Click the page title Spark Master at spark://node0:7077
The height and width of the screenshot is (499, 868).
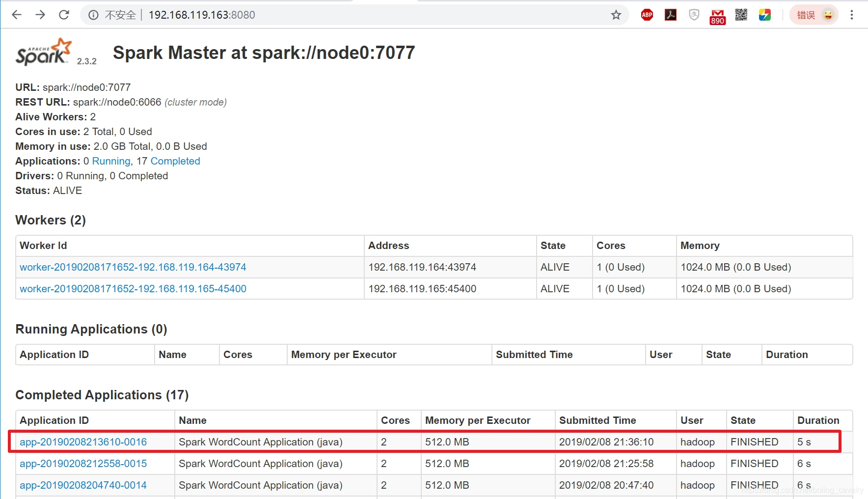tap(264, 53)
